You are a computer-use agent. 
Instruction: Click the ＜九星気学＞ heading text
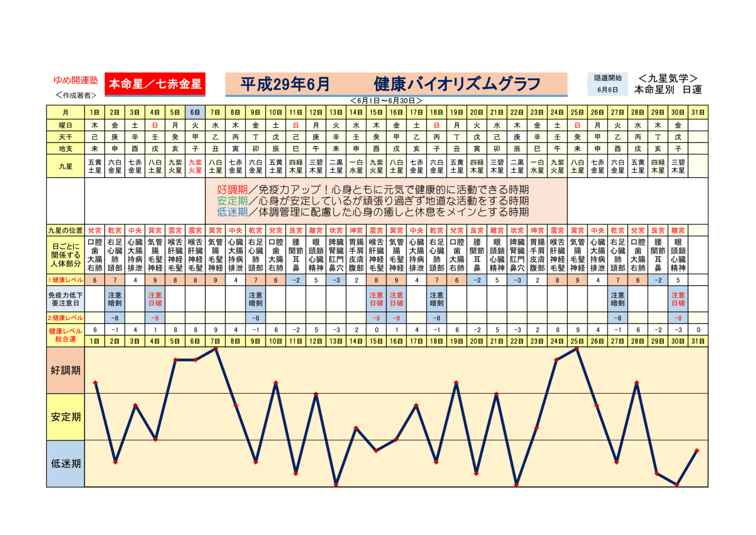click(x=668, y=79)
